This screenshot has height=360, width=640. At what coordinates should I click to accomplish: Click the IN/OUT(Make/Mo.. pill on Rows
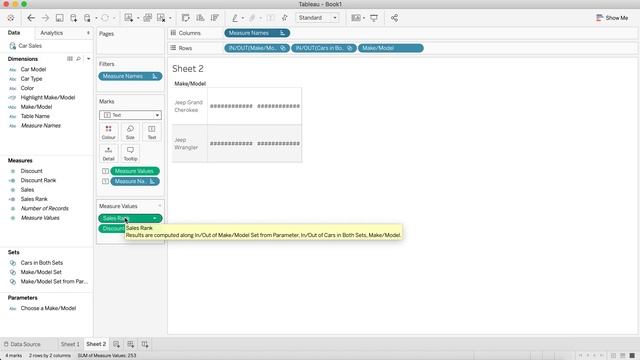pyautogui.click(x=257, y=48)
